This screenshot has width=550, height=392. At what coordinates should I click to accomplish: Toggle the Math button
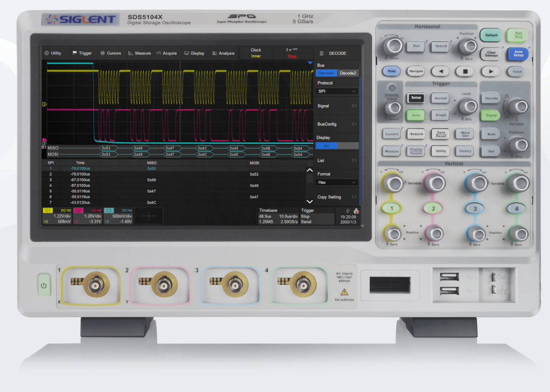click(491, 134)
